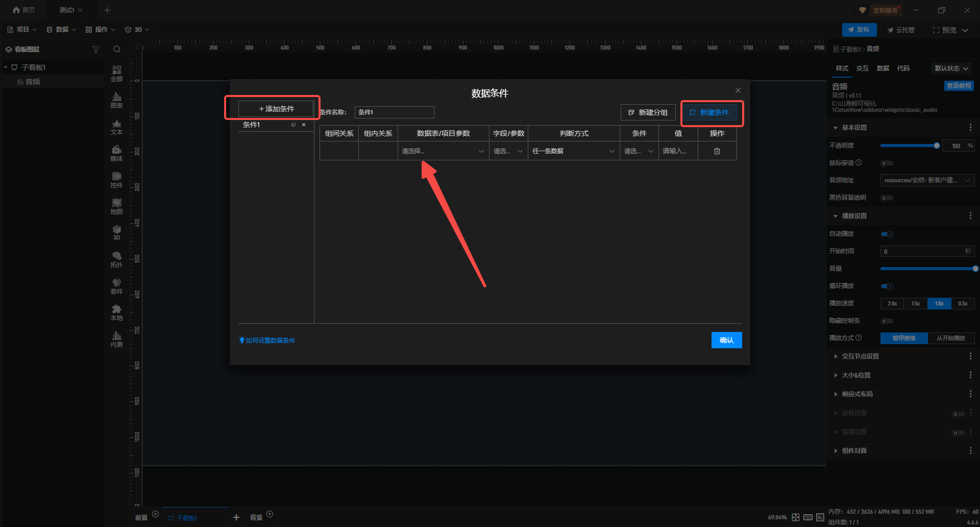Enable the 鼠标穿透 switch
The image size is (980, 527).
[887, 163]
